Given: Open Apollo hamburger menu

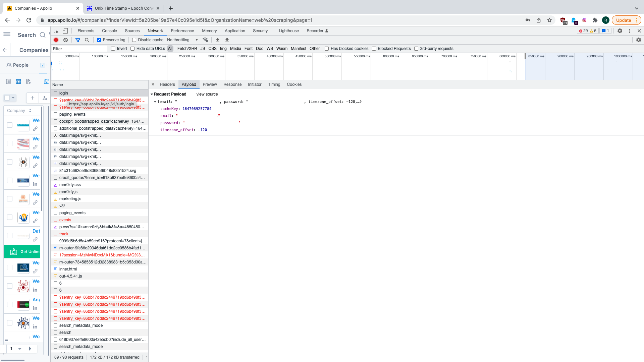Looking at the screenshot, I should 7,34.
